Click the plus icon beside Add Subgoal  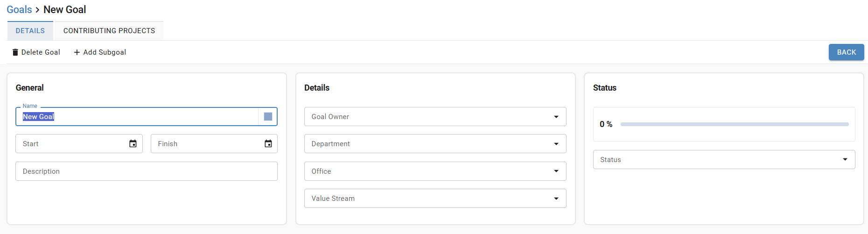(x=77, y=52)
